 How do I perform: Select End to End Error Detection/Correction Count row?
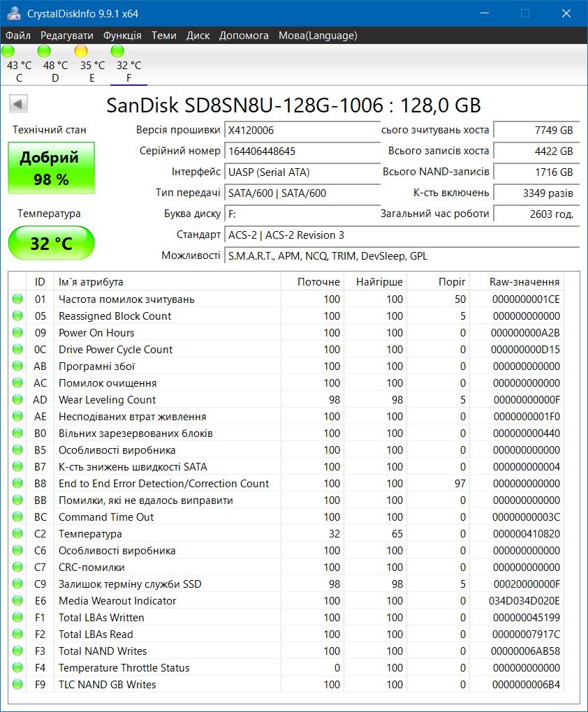pos(286,484)
